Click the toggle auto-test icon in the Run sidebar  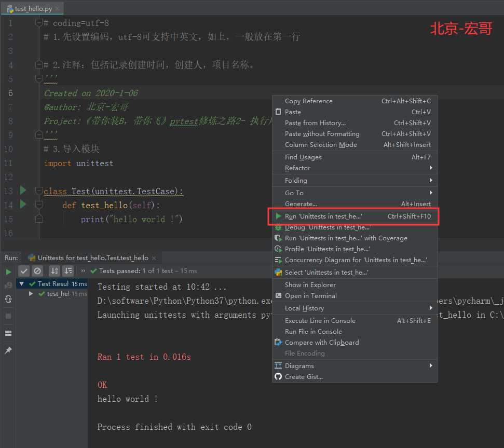click(8, 299)
